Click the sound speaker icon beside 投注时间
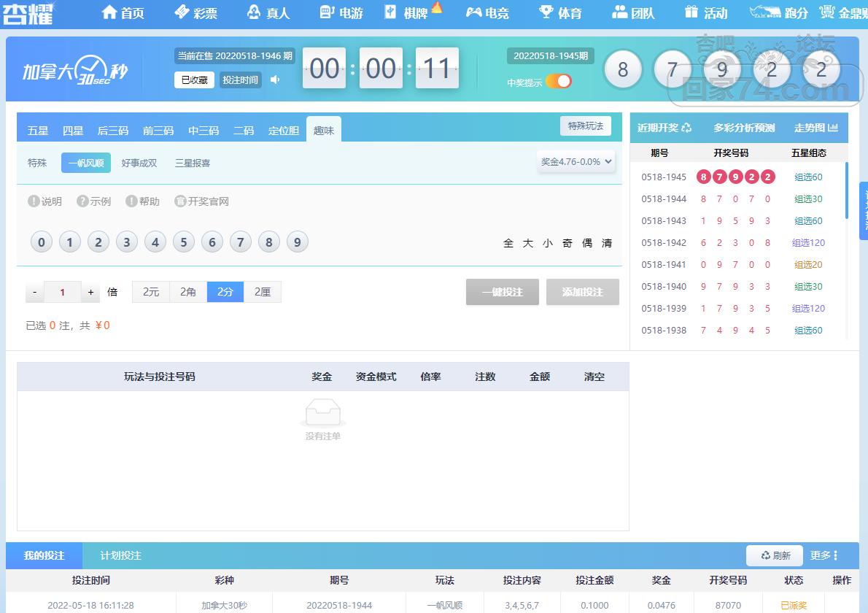The height and width of the screenshot is (613, 868). [x=275, y=80]
